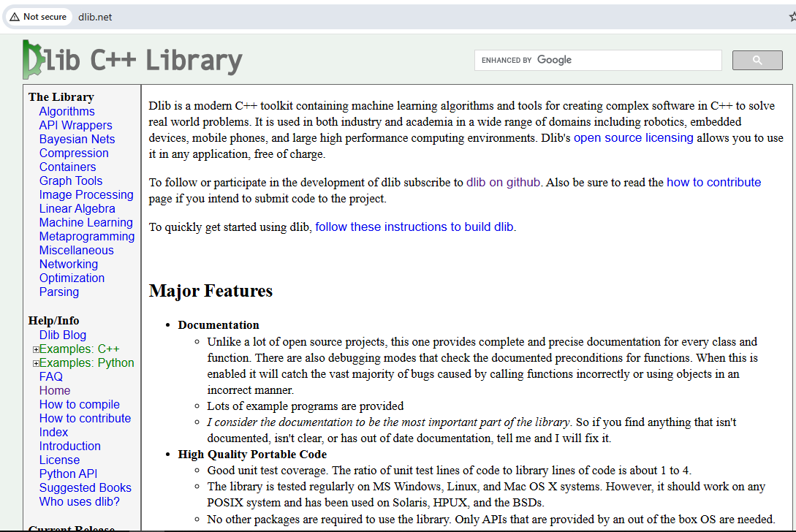This screenshot has height=532, width=796.
Task: Open the Examples: C++ link
Action: 79,349
